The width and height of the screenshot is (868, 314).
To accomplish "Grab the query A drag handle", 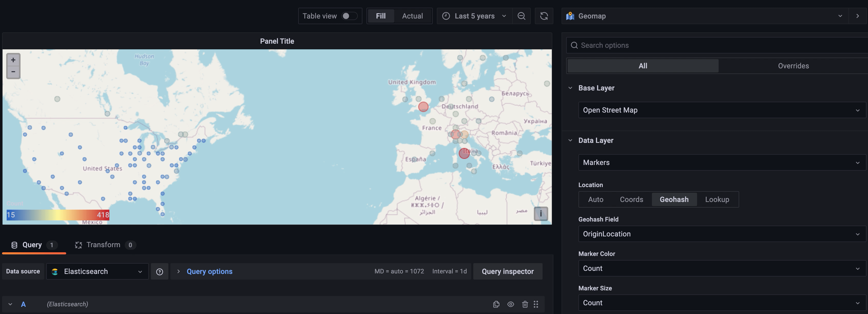I will coord(536,304).
